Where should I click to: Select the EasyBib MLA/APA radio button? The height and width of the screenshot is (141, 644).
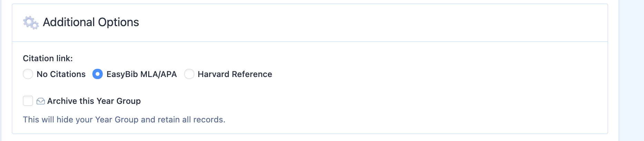click(98, 74)
